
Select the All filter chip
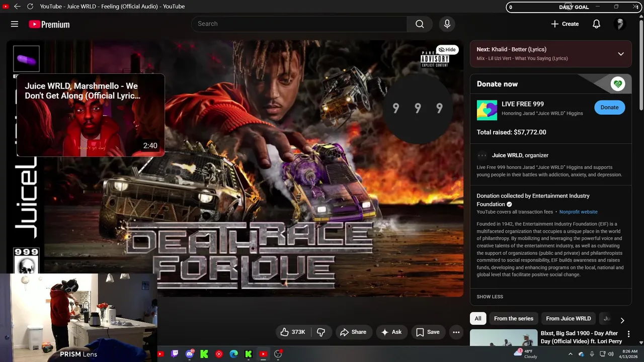pos(478,318)
